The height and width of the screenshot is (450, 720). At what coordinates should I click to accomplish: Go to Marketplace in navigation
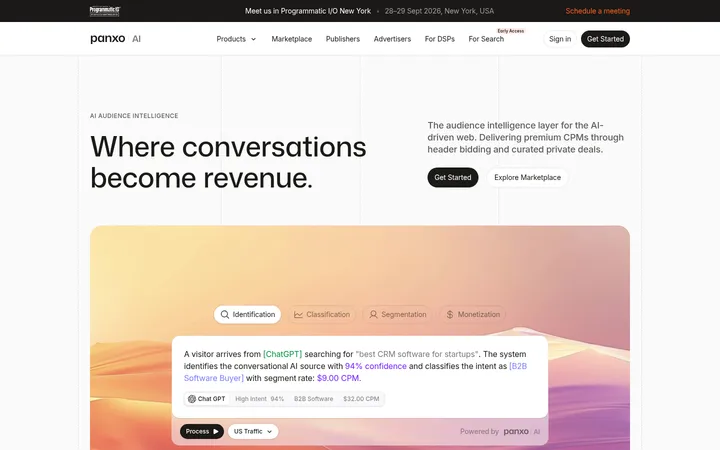click(x=292, y=39)
